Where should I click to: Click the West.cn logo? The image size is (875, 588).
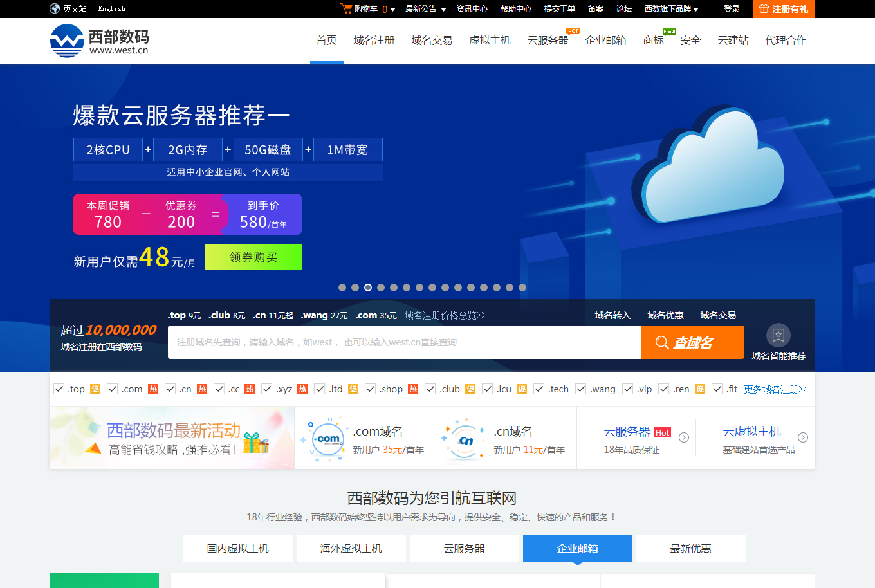point(99,41)
